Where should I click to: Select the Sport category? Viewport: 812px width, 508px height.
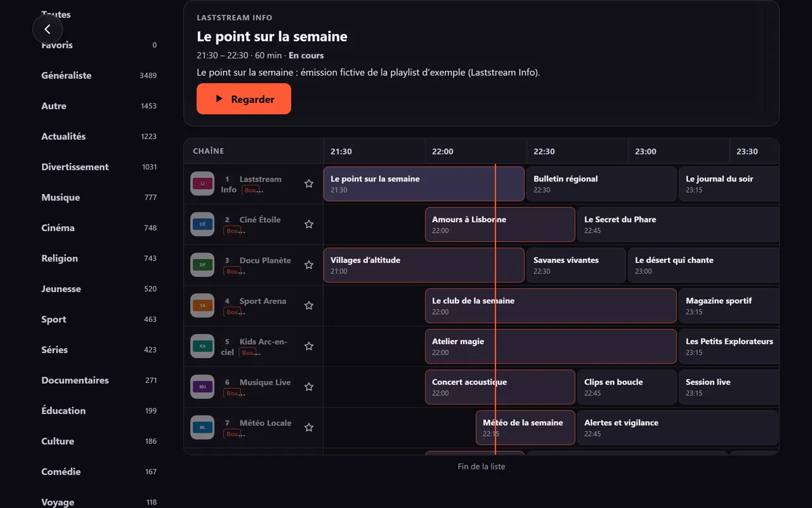point(99,319)
